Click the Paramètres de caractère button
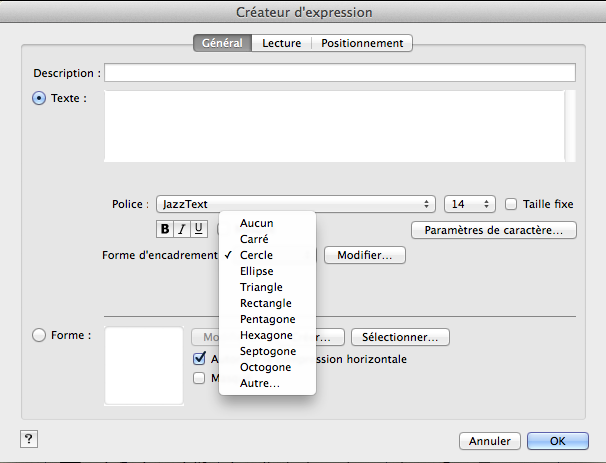Viewport: 606px width, 463px height. (493, 231)
